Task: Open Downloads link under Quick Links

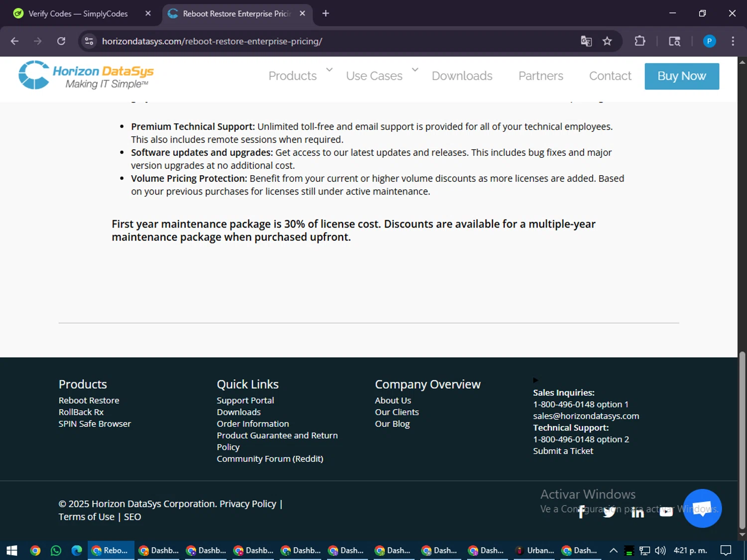Action: click(239, 412)
